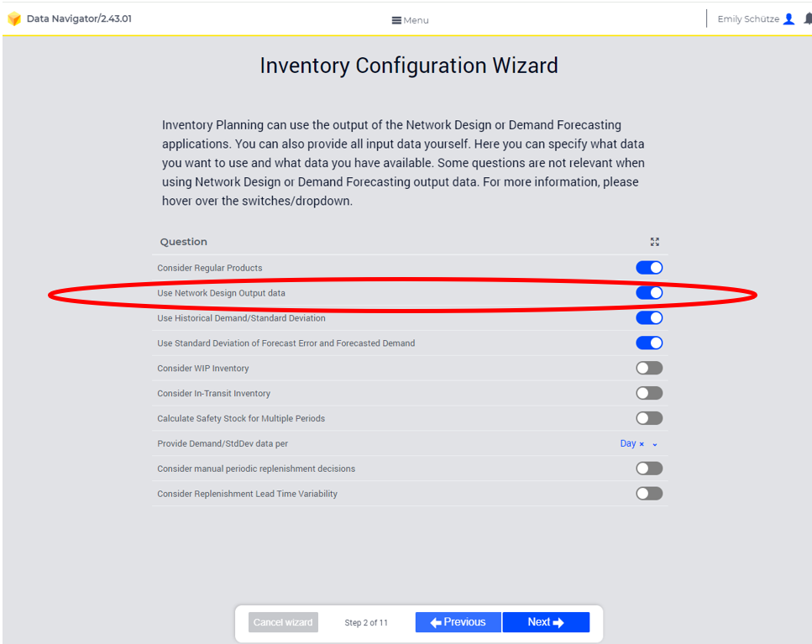Turn off Use Historical Demand/Standard Deviation

[x=649, y=318]
